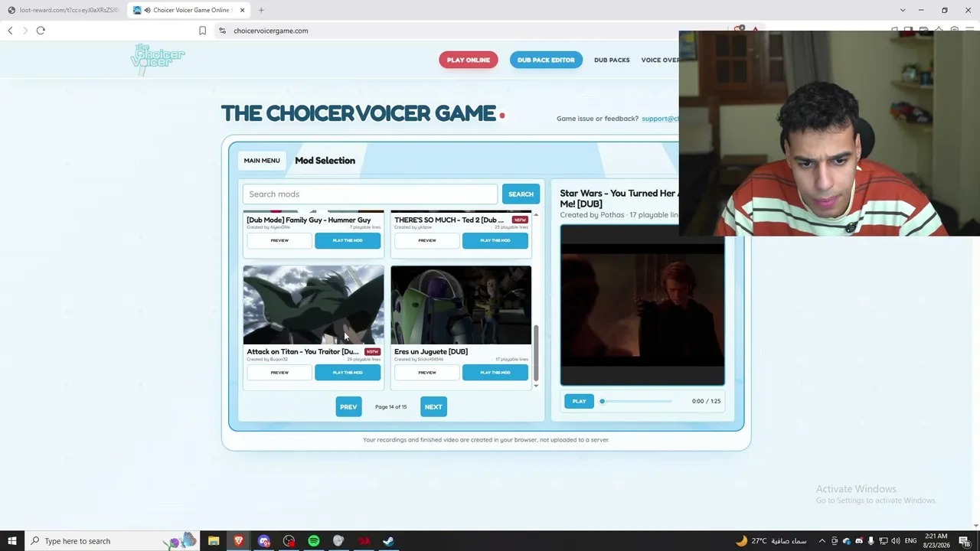Click the Windows taskbar search box
Viewport: 980px width, 551px height.
(x=112, y=541)
